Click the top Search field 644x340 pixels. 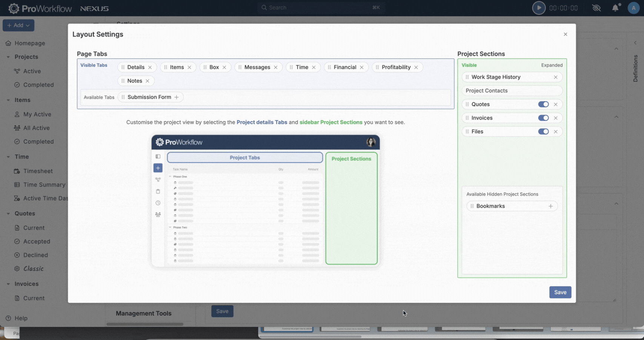321,8
